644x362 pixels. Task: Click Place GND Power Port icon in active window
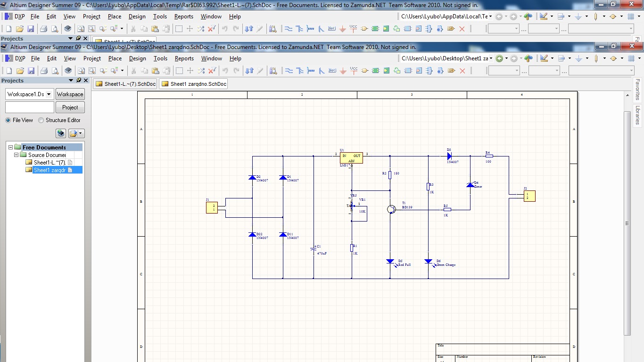[343, 71]
